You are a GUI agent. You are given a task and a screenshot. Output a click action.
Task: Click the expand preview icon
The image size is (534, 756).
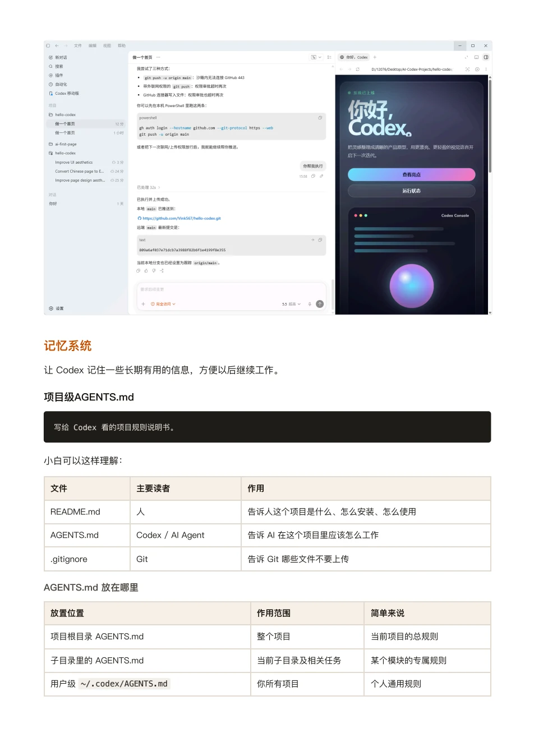pyautogui.click(x=466, y=57)
